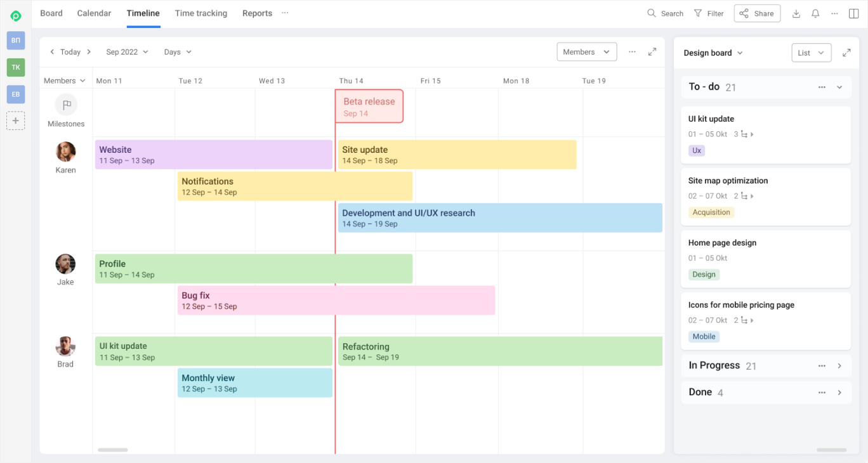Image resolution: width=868 pixels, height=463 pixels.
Task: Click the download icon in top bar
Action: [x=796, y=13]
